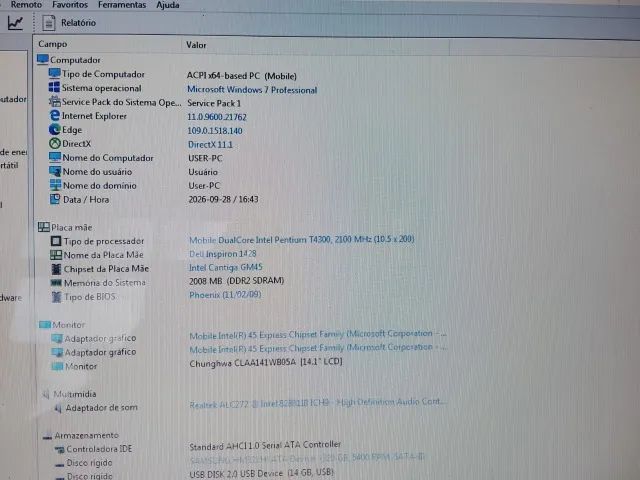
Task: Click the Service Pack do Sistema icon
Action: pos(54,101)
